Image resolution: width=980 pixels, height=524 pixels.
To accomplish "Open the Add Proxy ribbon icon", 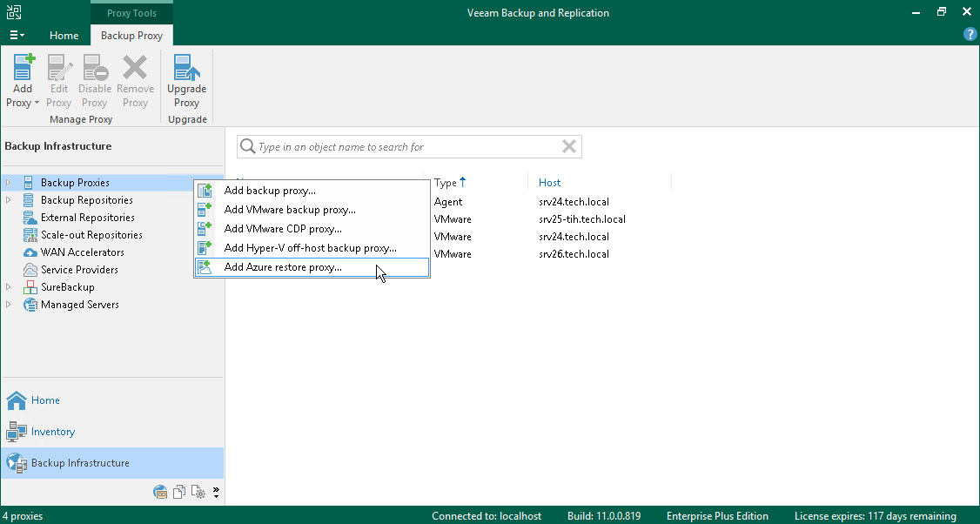I will 22,78.
